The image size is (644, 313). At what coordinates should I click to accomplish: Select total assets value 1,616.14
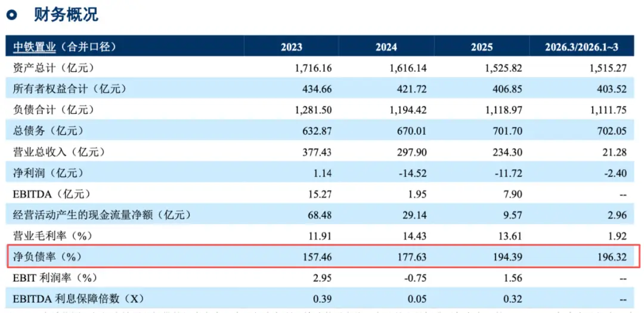[407, 68]
